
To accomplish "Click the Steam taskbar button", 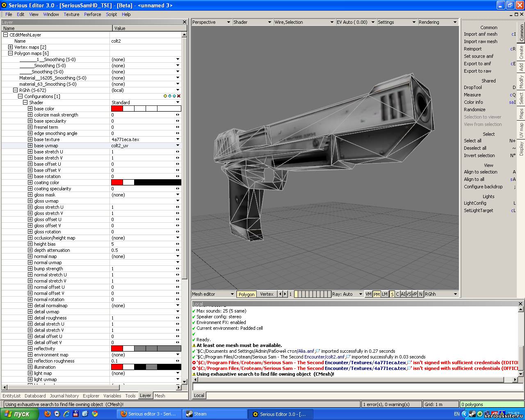I will pyautogui.click(x=215, y=414).
